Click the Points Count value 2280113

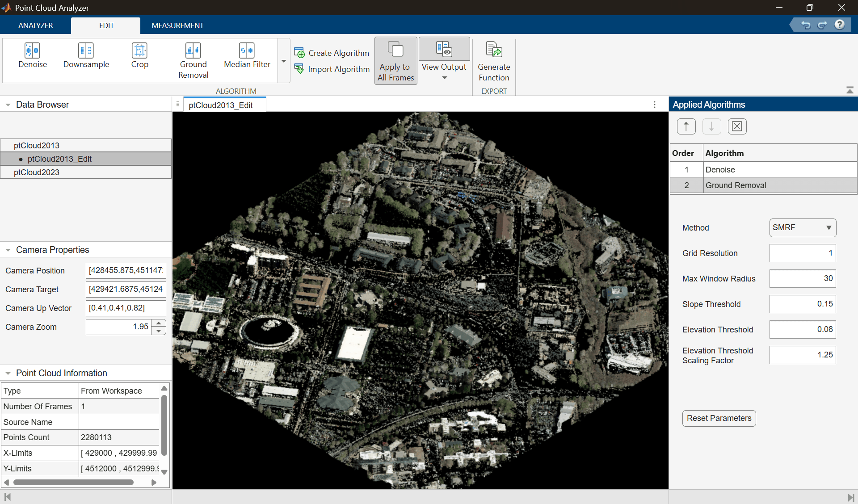96,437
